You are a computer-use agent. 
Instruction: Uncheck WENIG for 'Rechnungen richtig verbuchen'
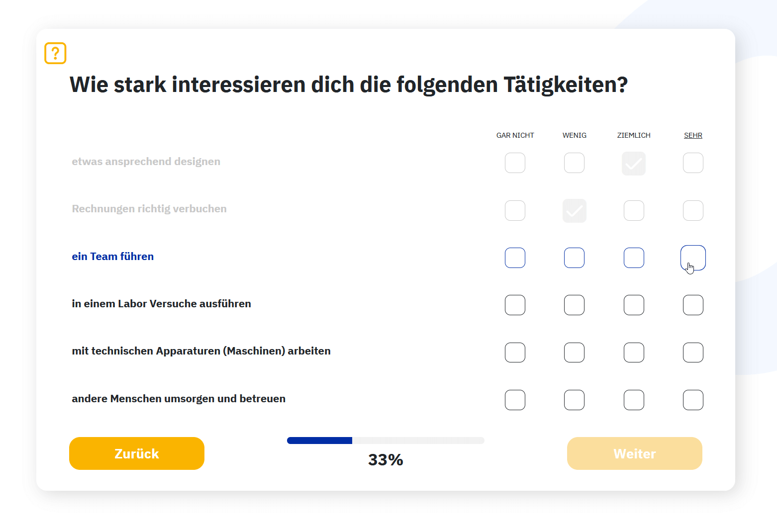(x=574, y=210)
